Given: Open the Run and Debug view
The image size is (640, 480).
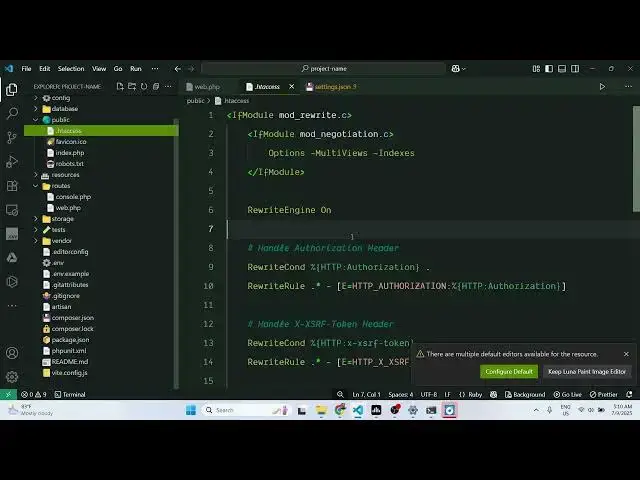Looking at the screenshot, I should coord(12,162).
